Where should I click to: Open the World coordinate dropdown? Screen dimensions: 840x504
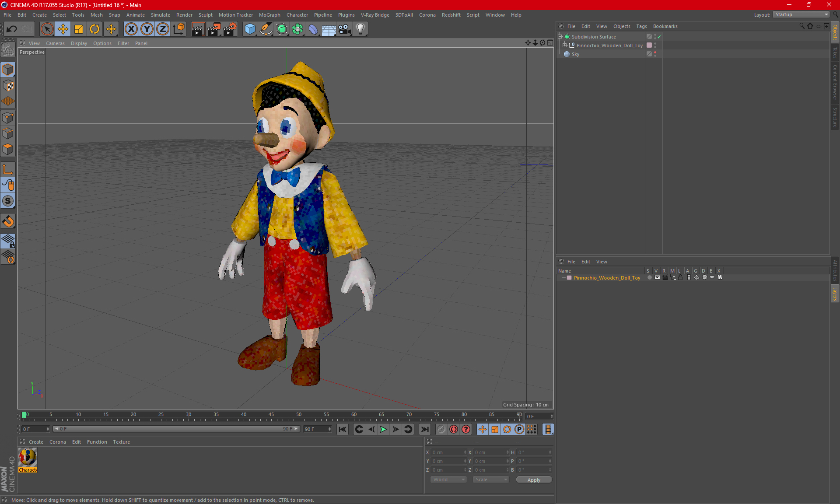point(448,479)
